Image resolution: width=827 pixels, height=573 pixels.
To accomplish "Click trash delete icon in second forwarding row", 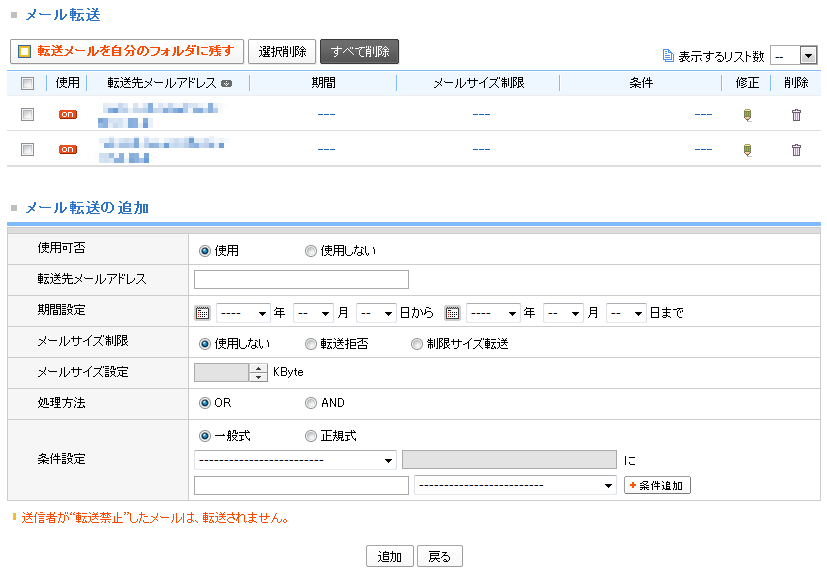I will click(796, 150).
